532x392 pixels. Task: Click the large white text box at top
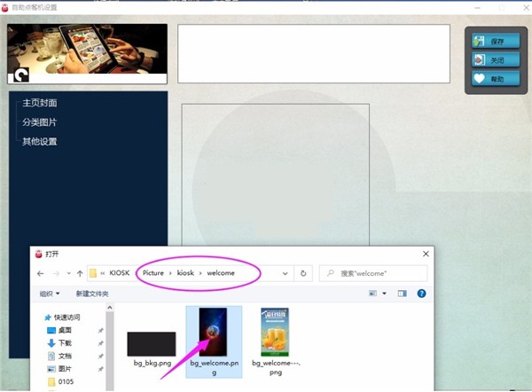pos(314,53)
